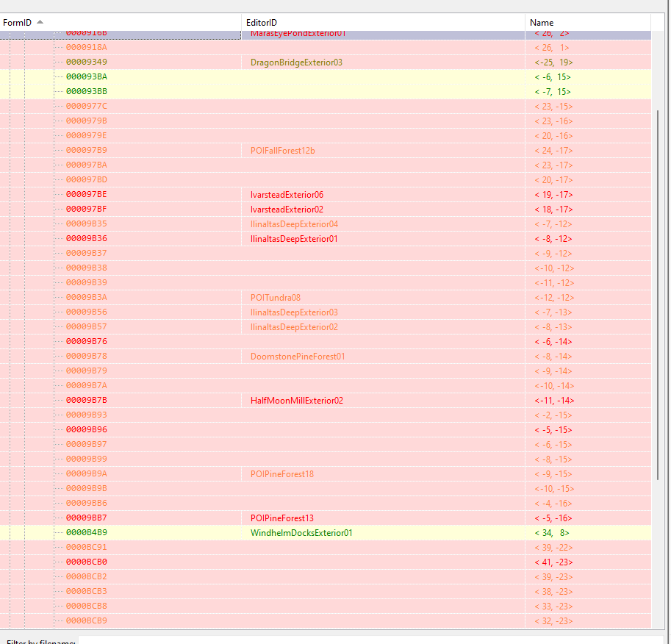Select FormID 0000979E row
The image size is (671, 644).
tap(326, 136)
